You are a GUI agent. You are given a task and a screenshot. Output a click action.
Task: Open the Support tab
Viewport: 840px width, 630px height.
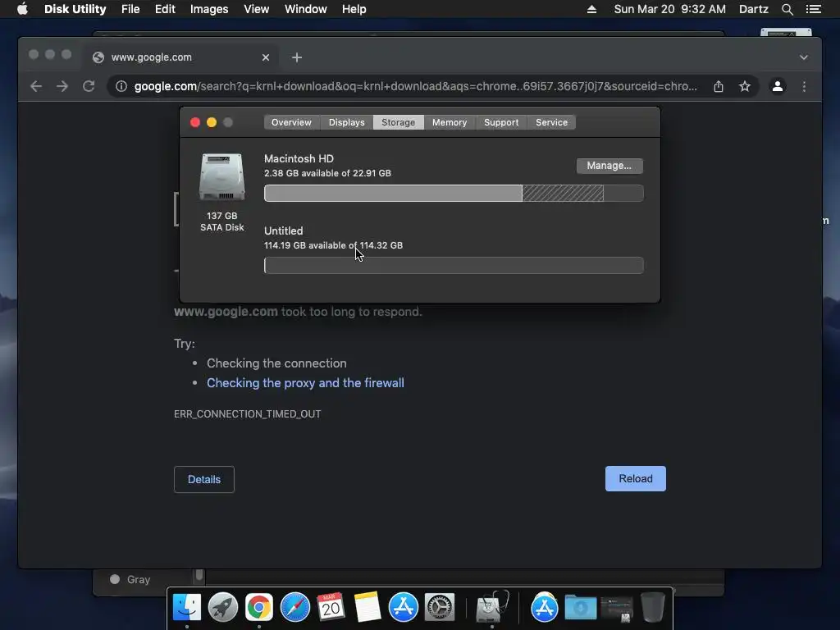[501, 122]
